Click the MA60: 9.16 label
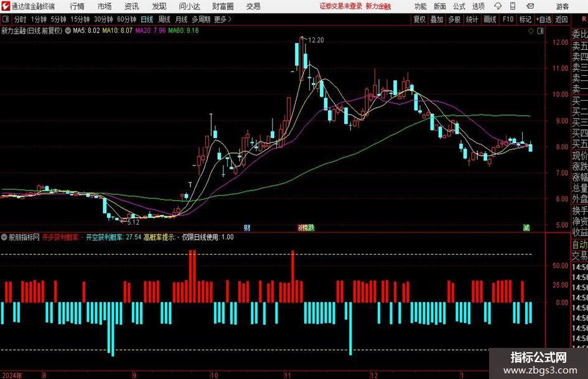 (x=184, y=30)
